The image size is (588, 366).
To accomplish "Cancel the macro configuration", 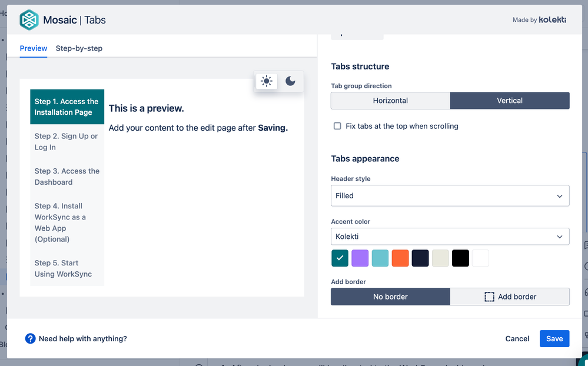I will [x=517, y=338].
